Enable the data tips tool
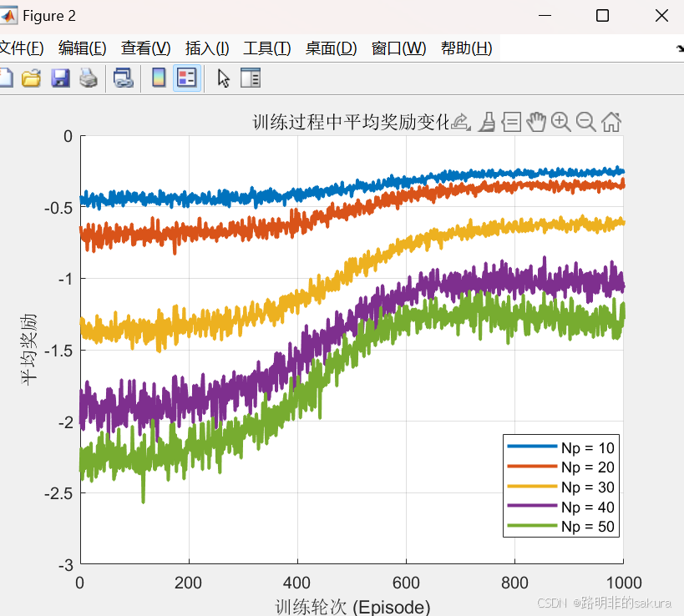The width and height of the screenshot is (684, 616). [x=511, y=122]
